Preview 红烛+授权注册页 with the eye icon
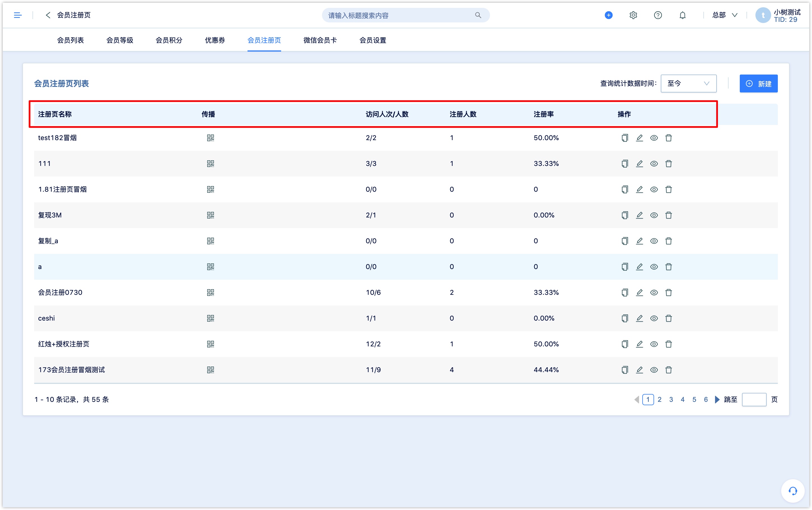Viewport: 812px width, 510px height. 654,344
